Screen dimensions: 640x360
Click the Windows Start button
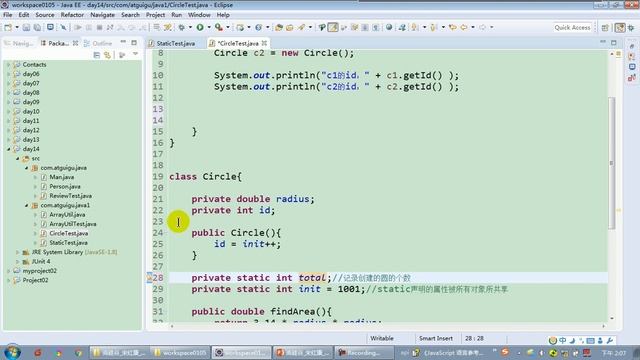13,352
